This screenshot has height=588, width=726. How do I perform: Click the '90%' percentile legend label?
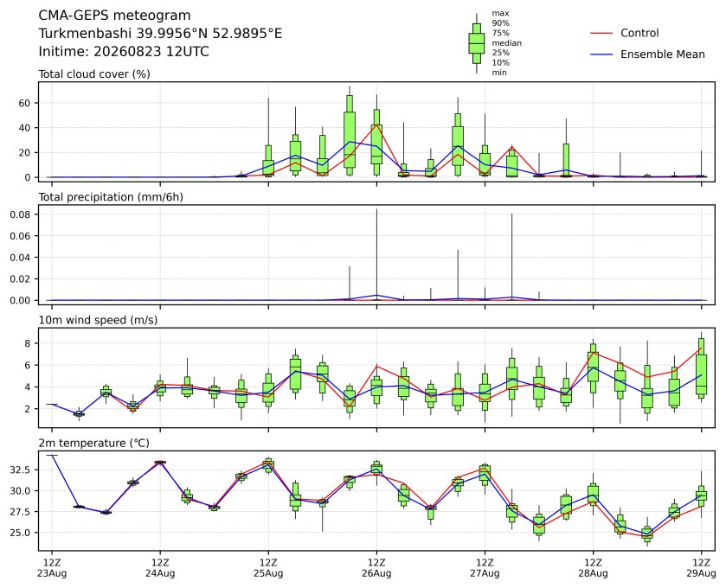500,23
